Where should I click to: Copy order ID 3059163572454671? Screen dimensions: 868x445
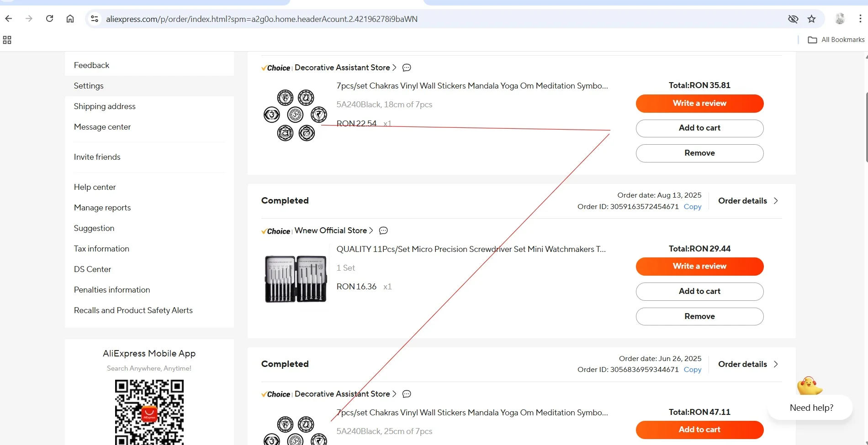point(692,206)
